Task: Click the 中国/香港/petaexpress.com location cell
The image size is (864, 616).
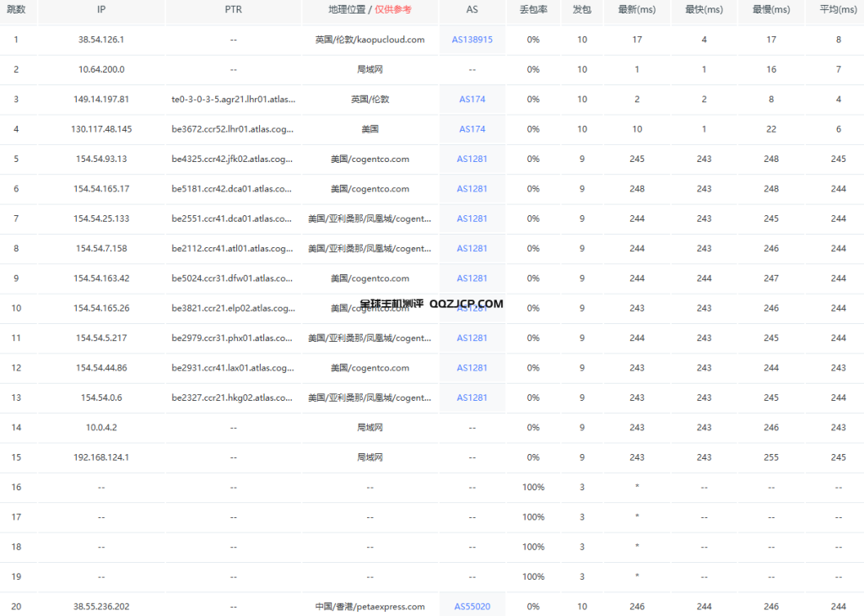Action: coord(370,606)
